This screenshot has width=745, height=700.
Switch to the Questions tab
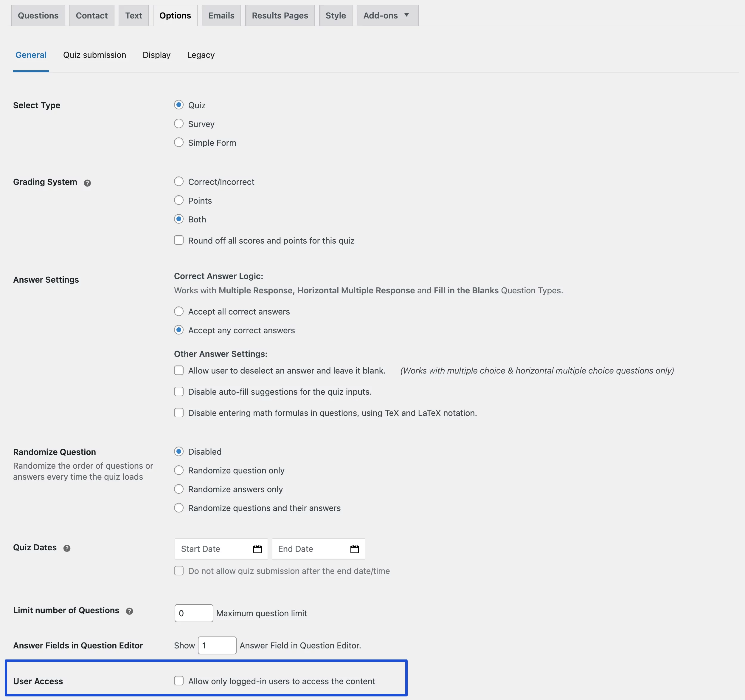pos(38,16)
